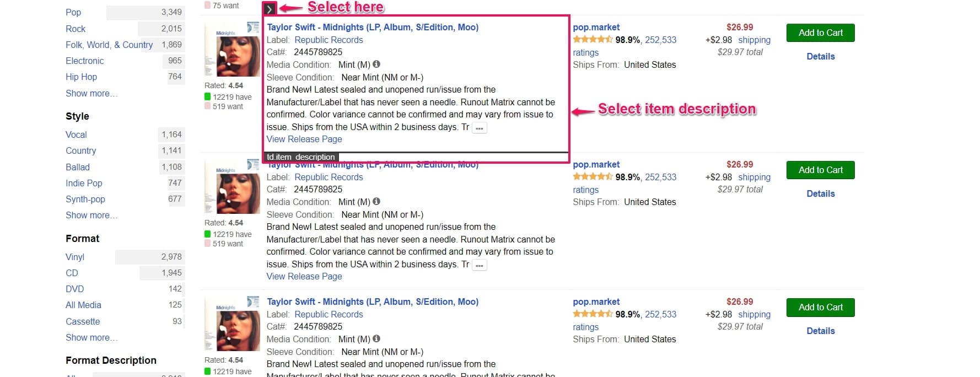Open View Release Page link in second listing

[x=304, y=276]
